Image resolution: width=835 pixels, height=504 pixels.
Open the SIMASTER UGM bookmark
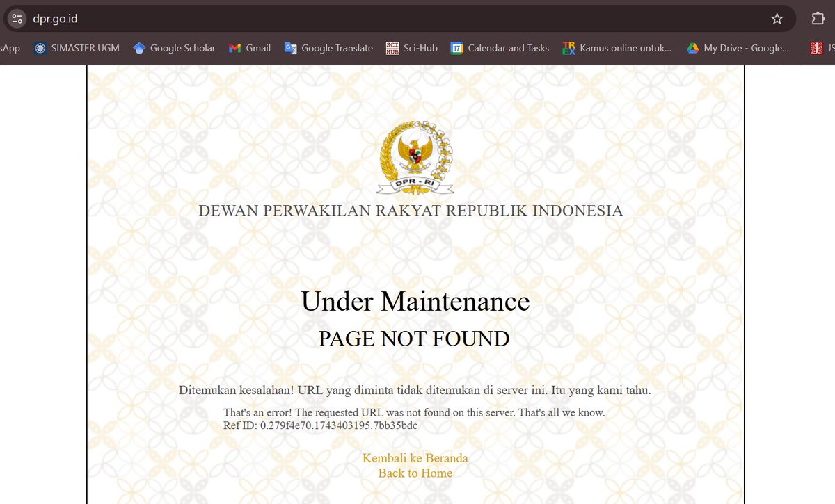click(77, 48)
